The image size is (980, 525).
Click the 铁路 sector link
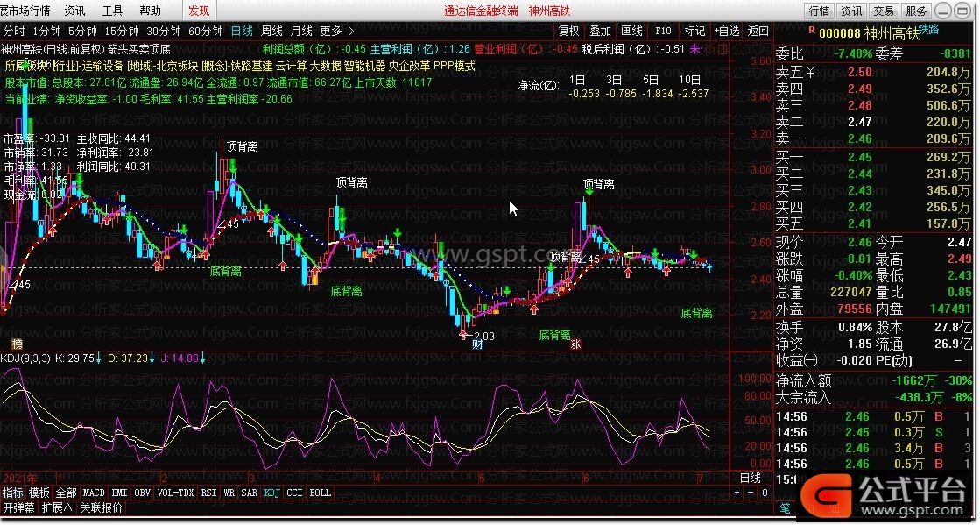click(x=929, y=30)
